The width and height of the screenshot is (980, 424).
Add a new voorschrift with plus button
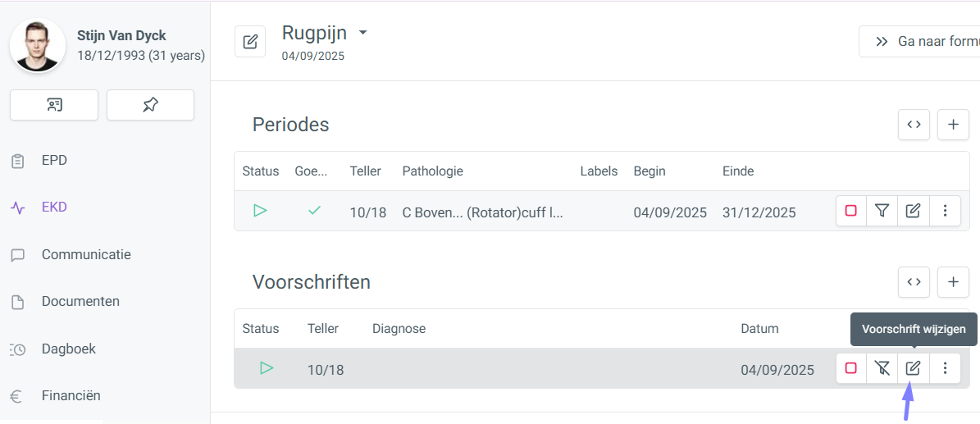tap(953, 282)
